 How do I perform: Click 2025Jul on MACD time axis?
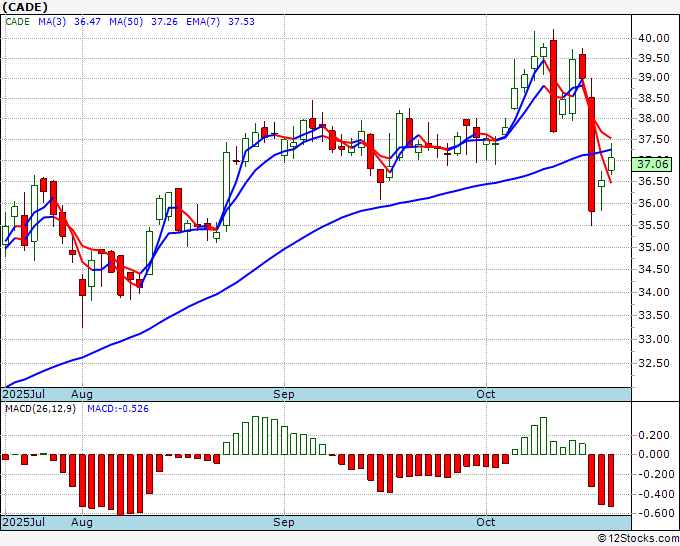[24, 522]
